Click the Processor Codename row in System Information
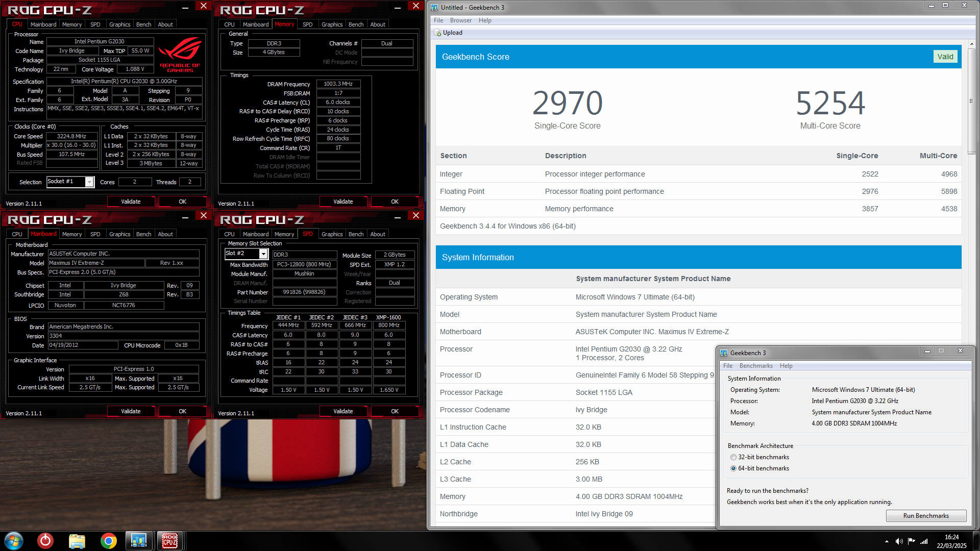The image size is (980, 551). click(576, 410)
